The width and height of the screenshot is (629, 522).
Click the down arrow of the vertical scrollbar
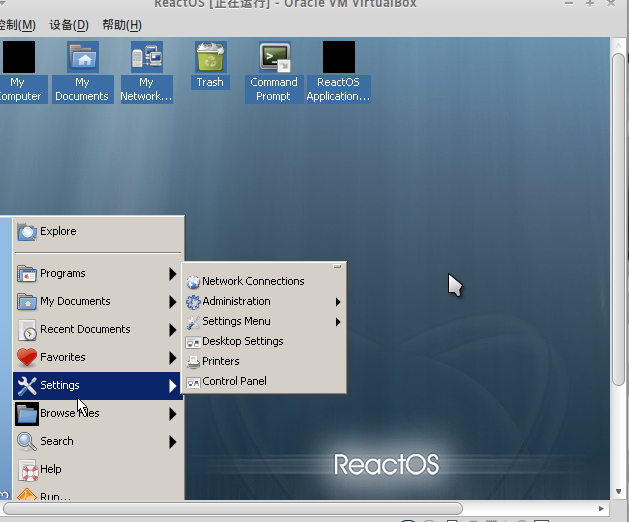[619, 492]
